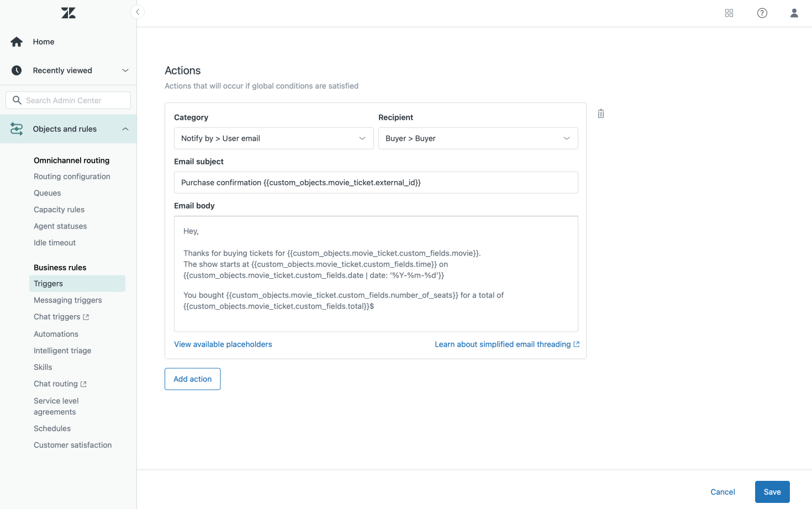812x509 pixels.
Task: Open the Zendesk products grid icon
Action: click(x=729, y=13)
